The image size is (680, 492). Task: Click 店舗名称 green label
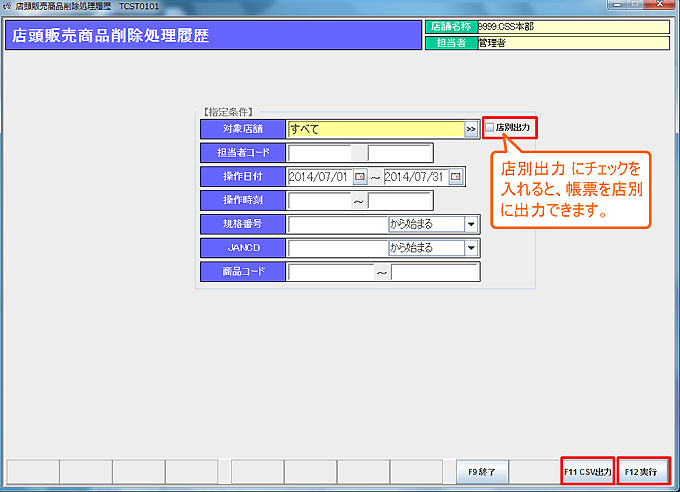tap(451, 27)
